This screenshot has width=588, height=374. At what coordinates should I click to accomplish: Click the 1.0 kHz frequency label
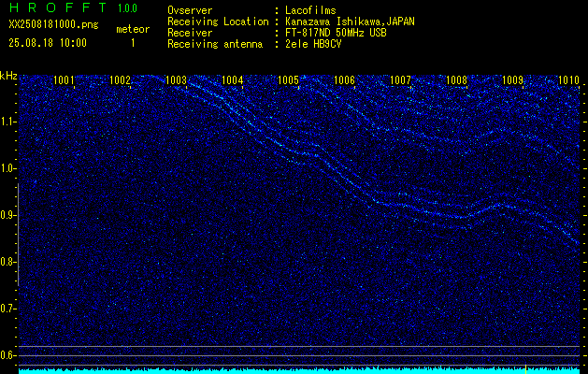tap(7, 169)
